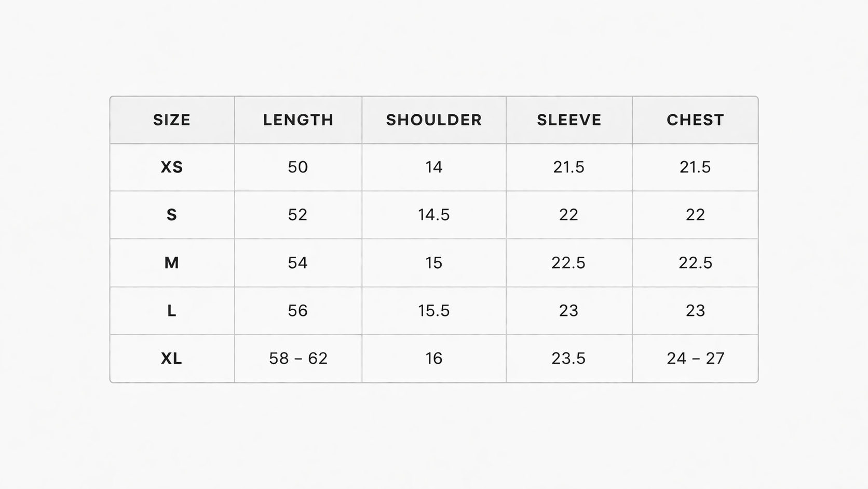This screenshot has width=868, height=489.
Task: Click the XL chest cell 24 – 27
Action: (695, 359)
